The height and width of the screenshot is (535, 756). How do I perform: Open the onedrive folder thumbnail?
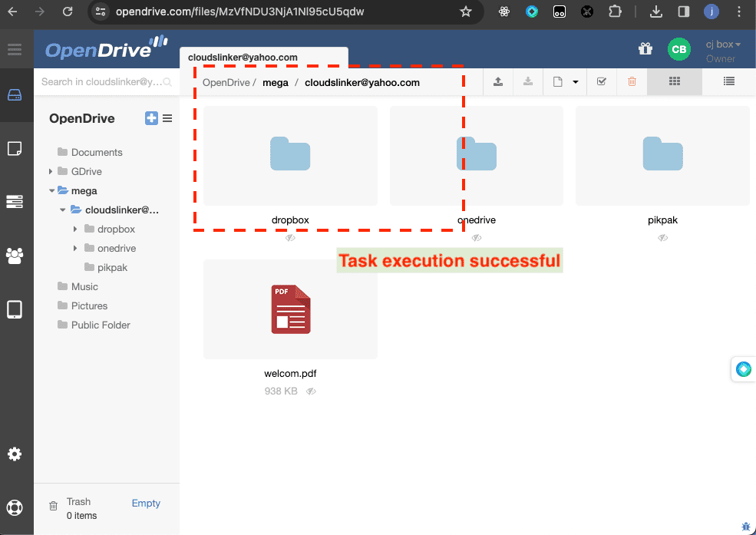point(477,156)
